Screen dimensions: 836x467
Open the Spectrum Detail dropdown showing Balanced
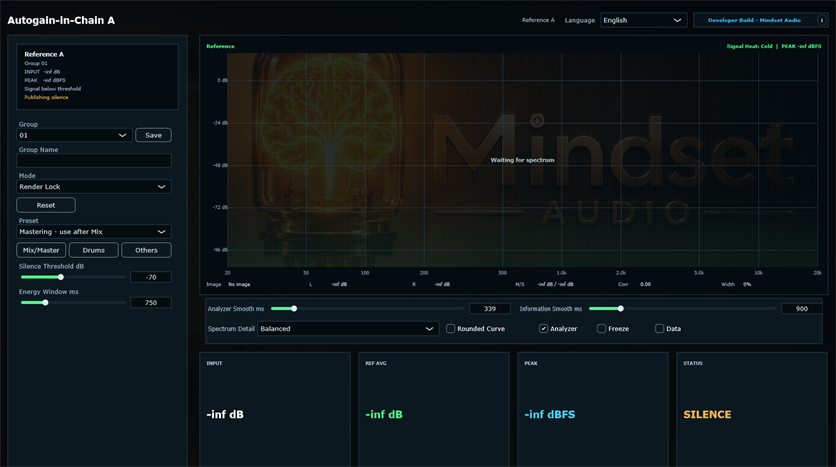pyautogui.click(x=348, y=329)
